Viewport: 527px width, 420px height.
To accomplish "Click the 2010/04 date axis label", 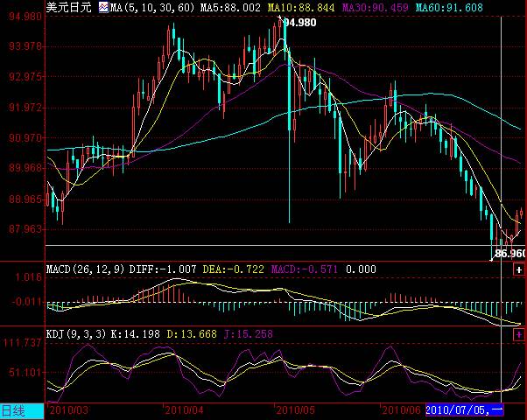I will pos(184,410).
